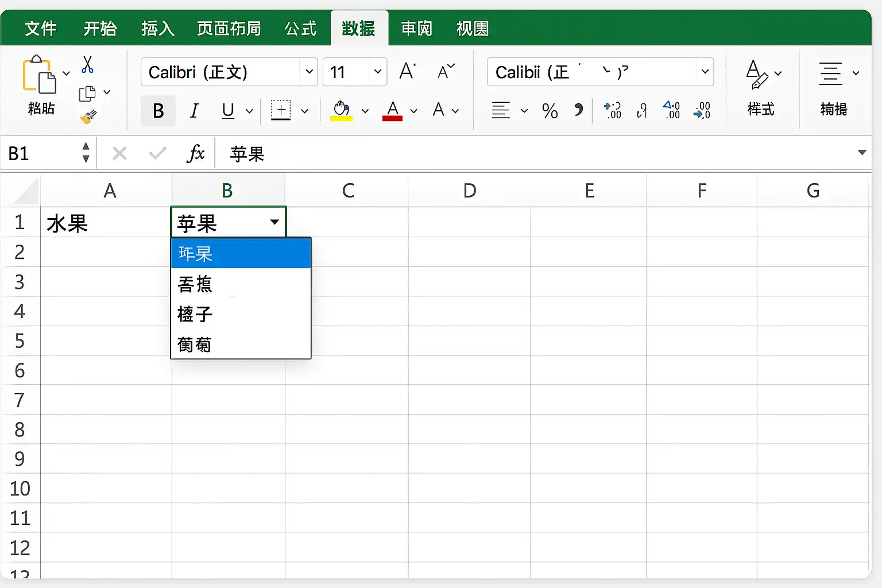This screenshot has height=588, width=882.
Task: Click the cancel X button in formula bar
Action: (x=119, y=153)
